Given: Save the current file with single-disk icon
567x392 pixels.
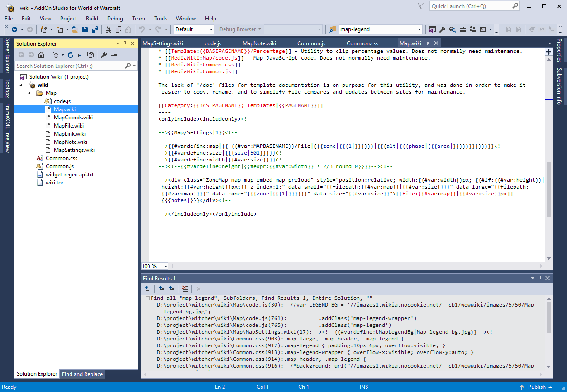Looking at the screenshot, I should pyautogui.click(x=85, y=29).
